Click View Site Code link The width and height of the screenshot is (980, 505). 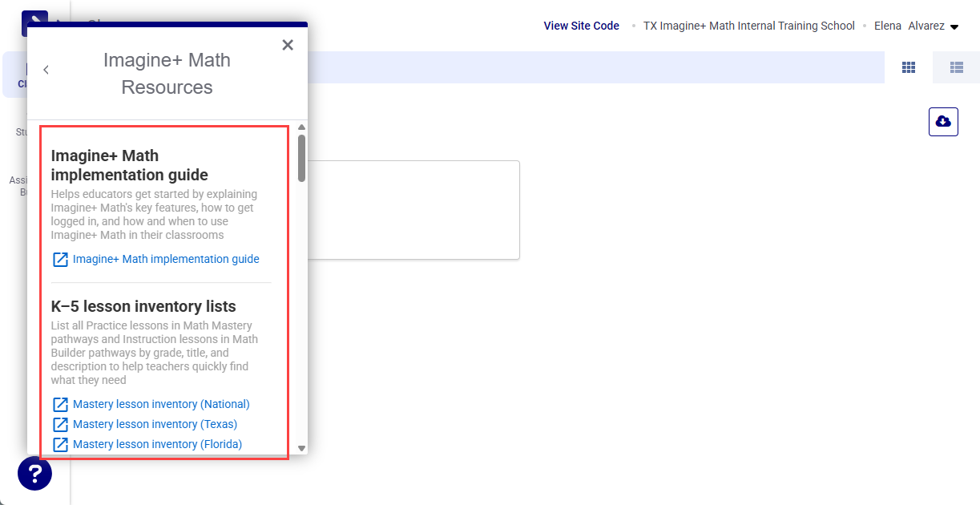[581, 26]
